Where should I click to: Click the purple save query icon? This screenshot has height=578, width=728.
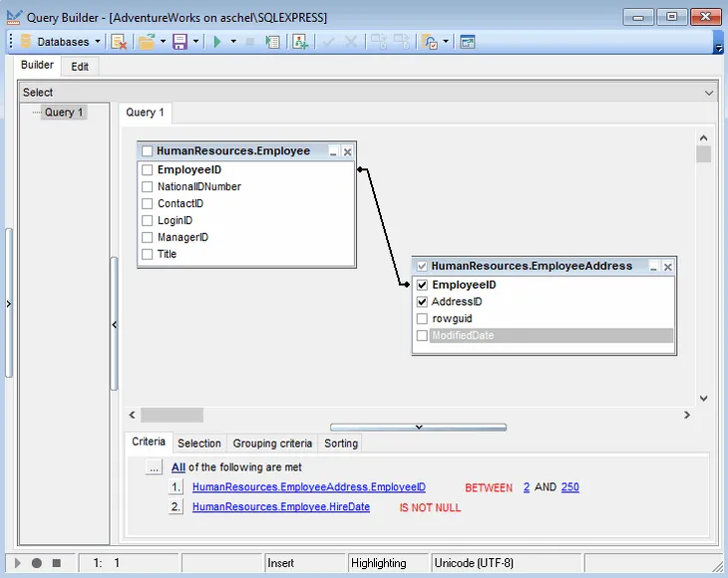point(180,42)
